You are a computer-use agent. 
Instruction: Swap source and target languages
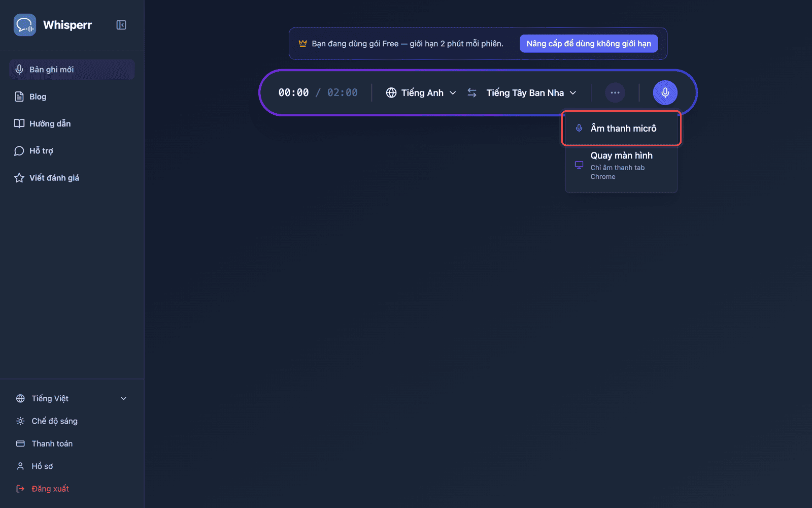tap(472, 93)
